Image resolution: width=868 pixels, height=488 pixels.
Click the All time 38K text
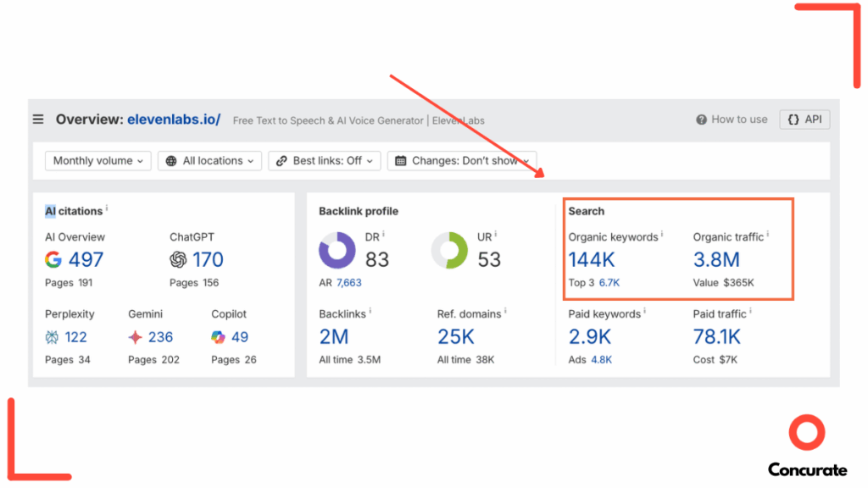pyautogui.click(x=465, y=359)
